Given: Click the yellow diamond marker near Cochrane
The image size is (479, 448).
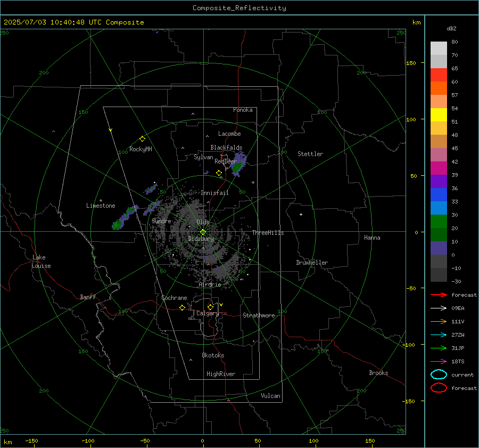Looking at the screenshot, I should click(x=182, y=307).
